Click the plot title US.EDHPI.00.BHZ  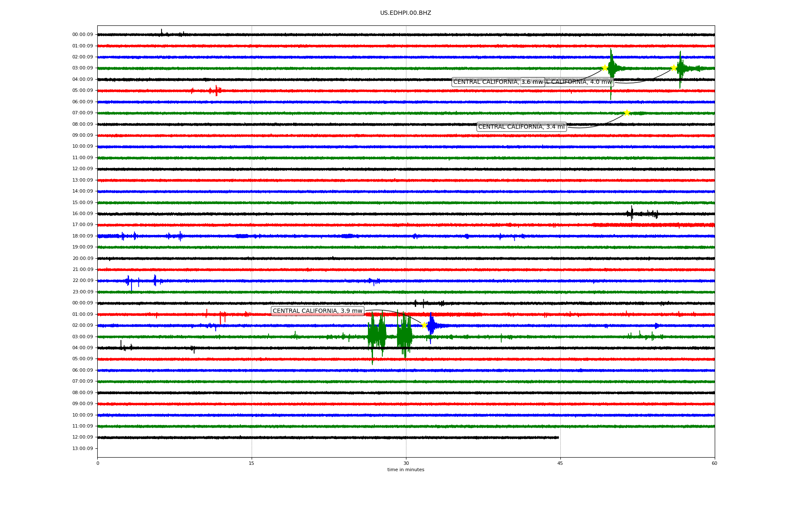pyautogui.click(x=406, y=13)
